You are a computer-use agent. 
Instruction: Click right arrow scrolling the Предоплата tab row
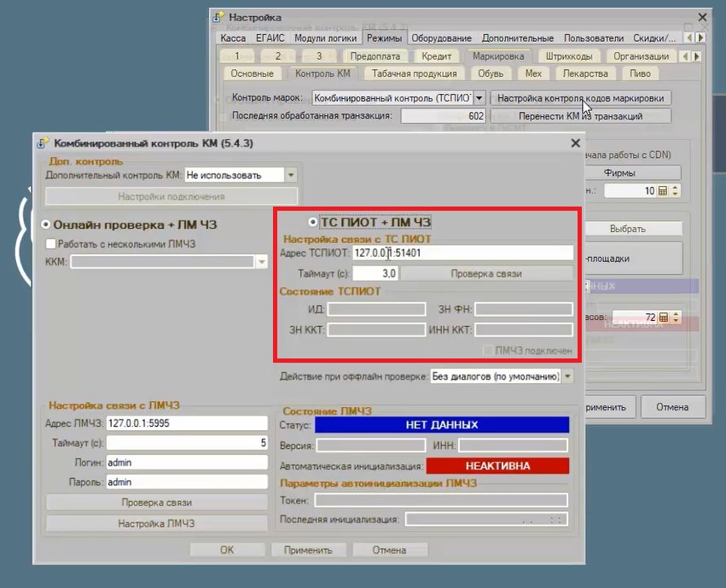coord(696,56)
